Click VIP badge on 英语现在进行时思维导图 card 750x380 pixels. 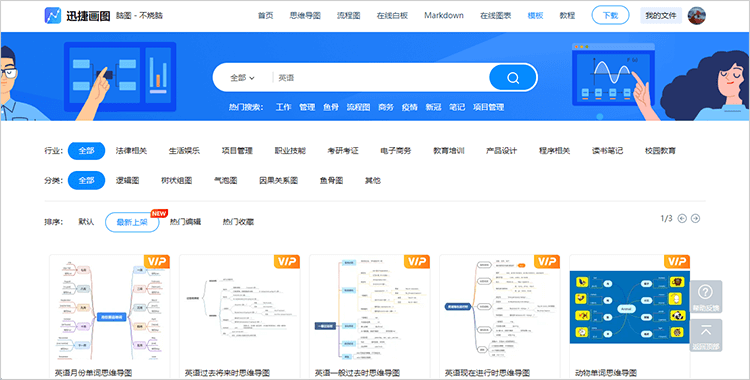547,261
